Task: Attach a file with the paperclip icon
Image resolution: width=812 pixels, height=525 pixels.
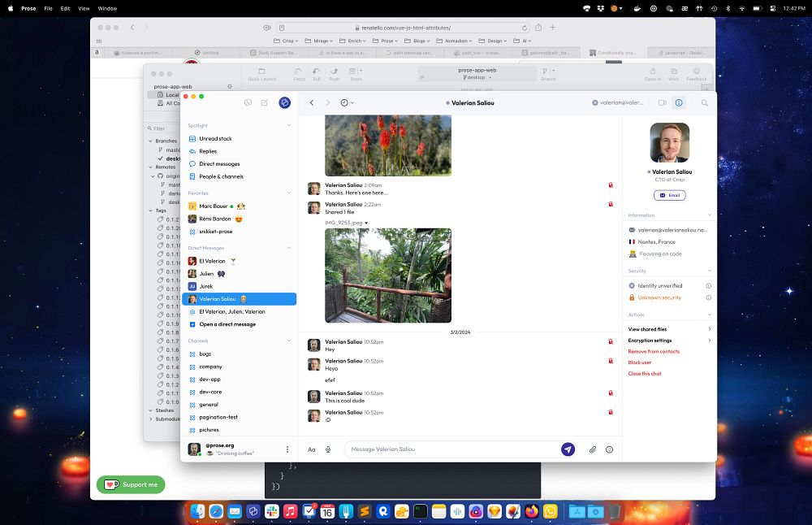Action: (x=593, y=450)
